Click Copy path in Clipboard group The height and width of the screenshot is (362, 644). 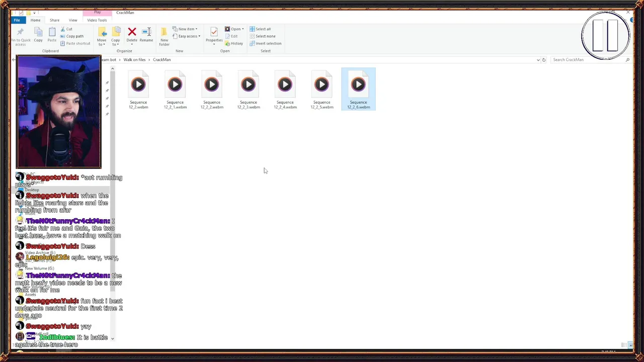72,36
